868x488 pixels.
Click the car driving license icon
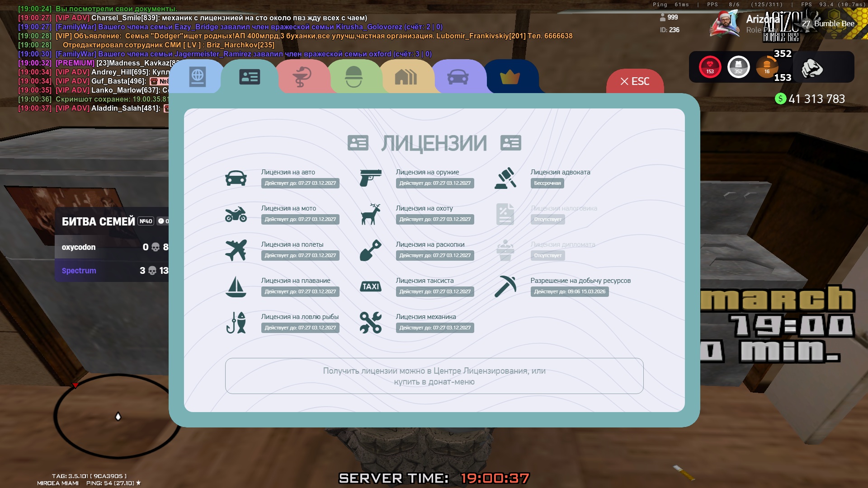click(x=236, y=178)
